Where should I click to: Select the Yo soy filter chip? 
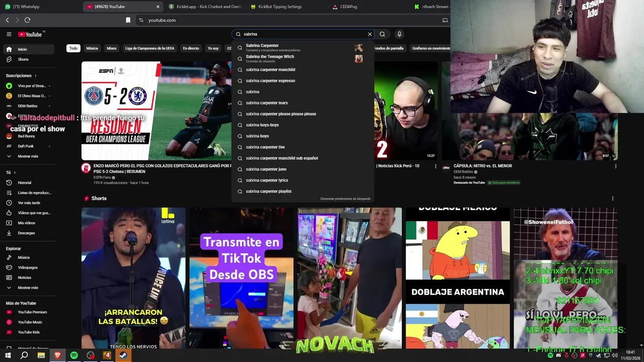[213, 48]
